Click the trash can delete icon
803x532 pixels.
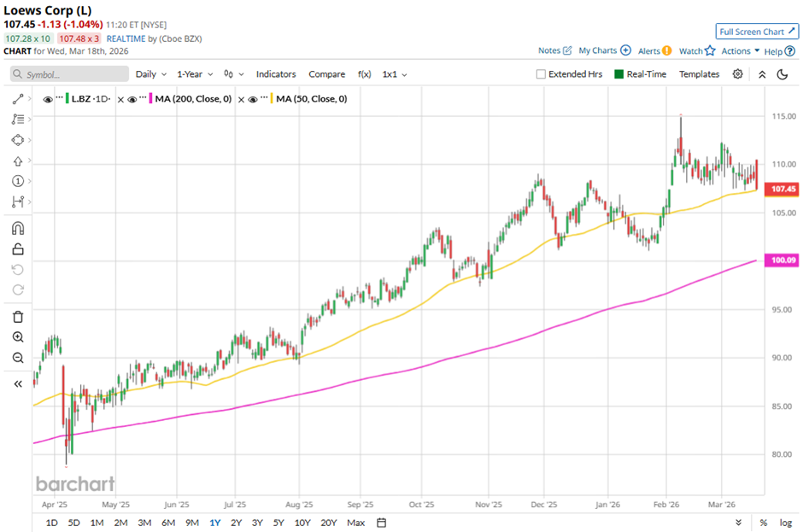[x=17, y=317]
